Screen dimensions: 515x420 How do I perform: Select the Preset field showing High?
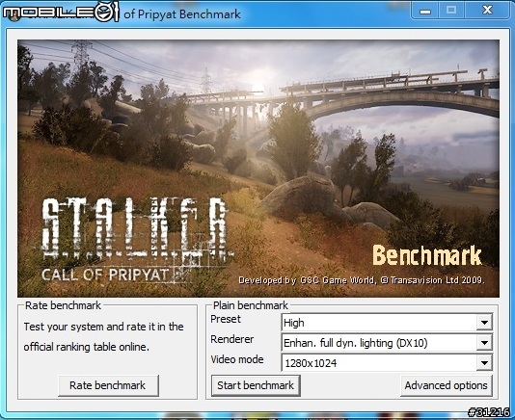[387, 323]
